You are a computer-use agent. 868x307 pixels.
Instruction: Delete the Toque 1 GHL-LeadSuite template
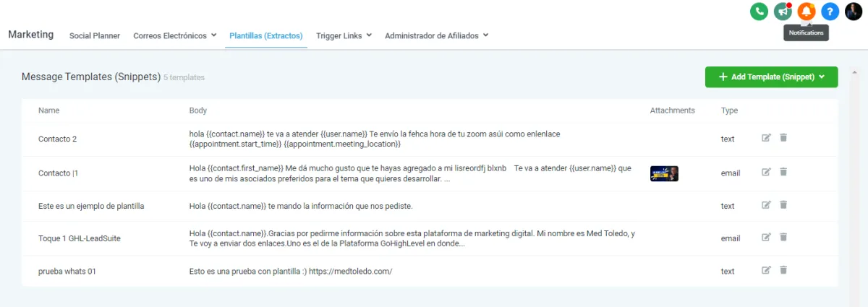click(x=783, y=237)
